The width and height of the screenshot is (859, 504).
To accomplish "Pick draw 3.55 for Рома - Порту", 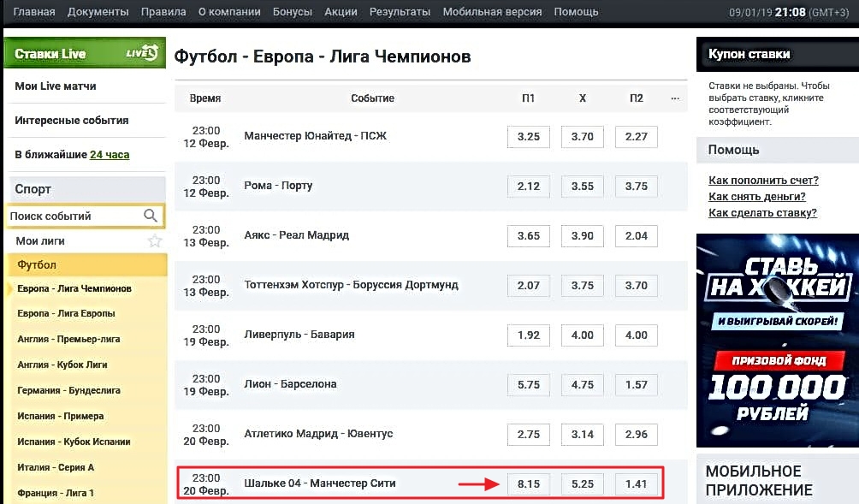I will [x=583, y=187].
